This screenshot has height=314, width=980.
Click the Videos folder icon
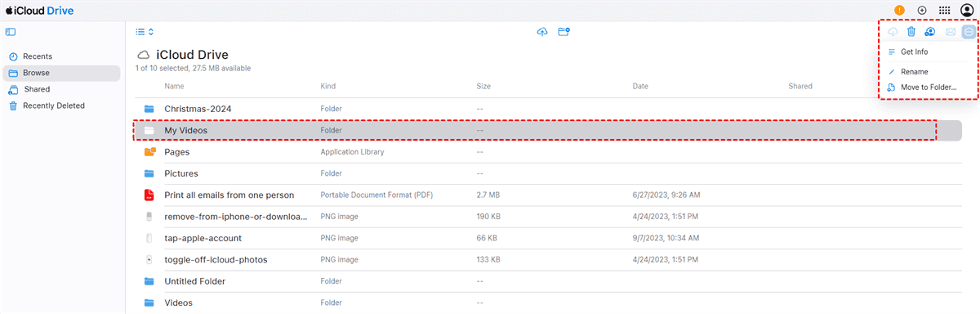149,303
